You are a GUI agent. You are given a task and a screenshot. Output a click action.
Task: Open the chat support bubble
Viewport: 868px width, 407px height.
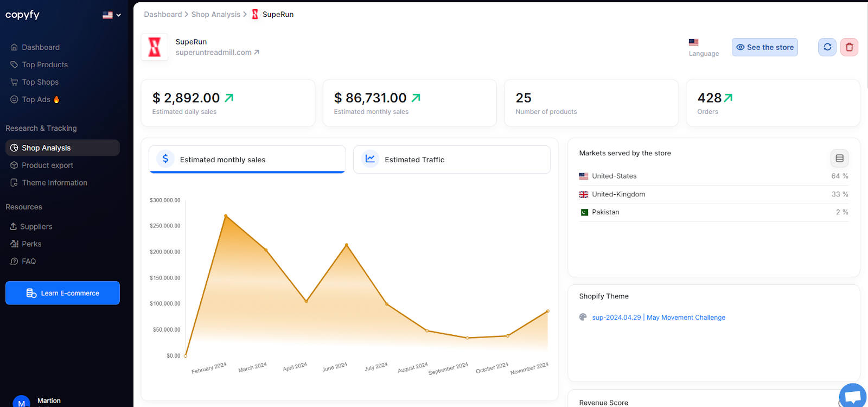click(853, 396)
